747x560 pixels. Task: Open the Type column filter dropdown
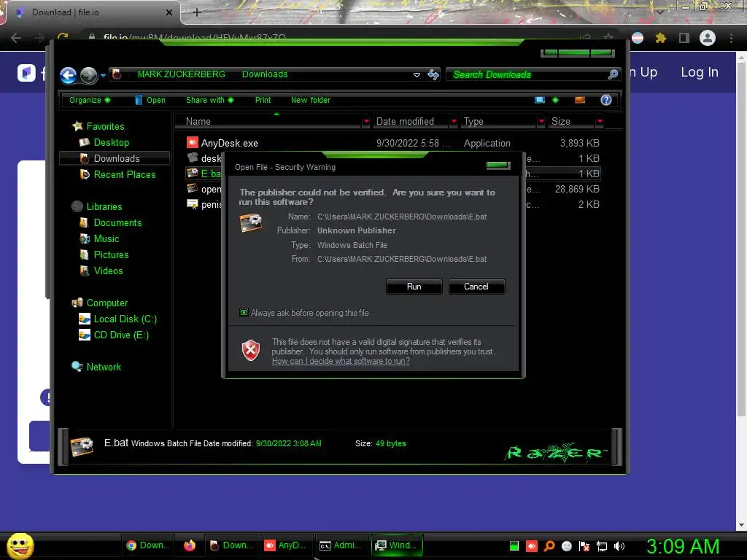pos(541,122)
